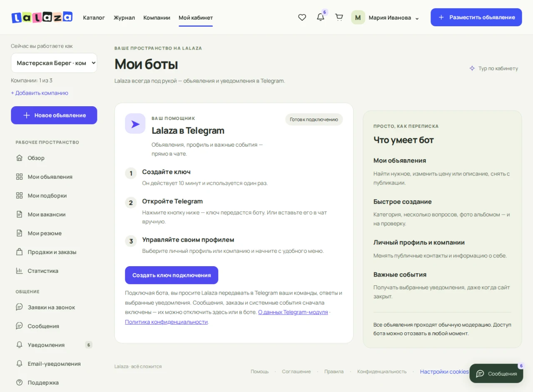The height and width of the screenshot is (392, 533).
Task: Open Настройки cookies in footer
Action: coord(444,372)
